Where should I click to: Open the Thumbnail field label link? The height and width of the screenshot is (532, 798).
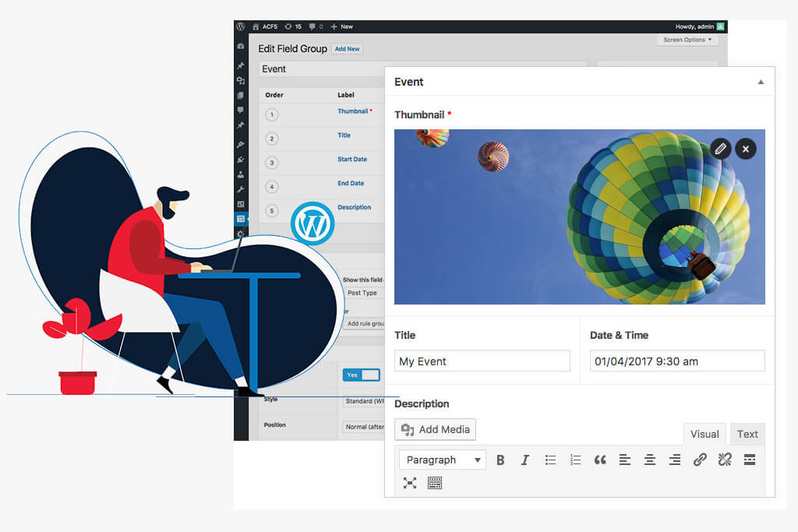point(353,111)
